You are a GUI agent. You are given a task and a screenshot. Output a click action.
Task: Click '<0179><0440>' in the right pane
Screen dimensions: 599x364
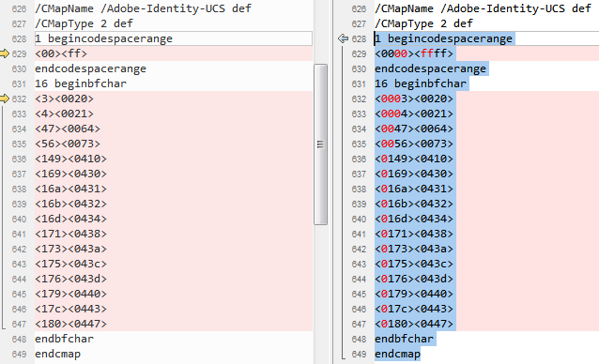click(414, 294)
